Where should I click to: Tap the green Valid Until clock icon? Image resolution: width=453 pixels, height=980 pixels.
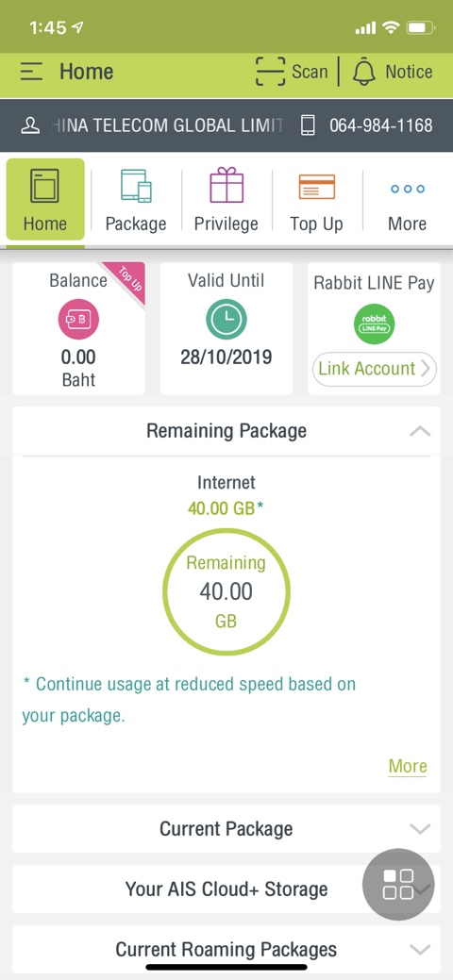click(226, 320)
